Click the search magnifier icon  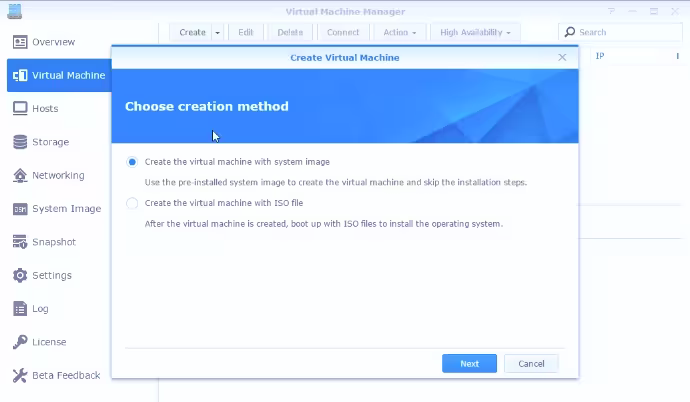pyautogui.click(x=570, y=32)
